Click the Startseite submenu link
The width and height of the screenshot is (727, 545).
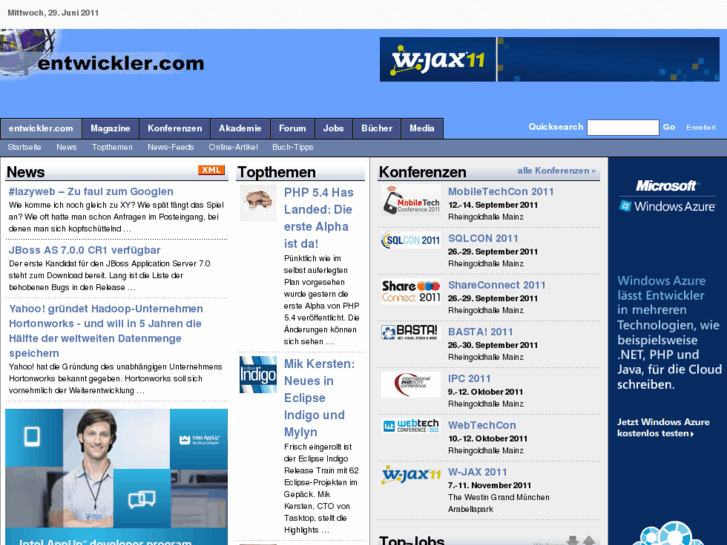coord(24,147)
